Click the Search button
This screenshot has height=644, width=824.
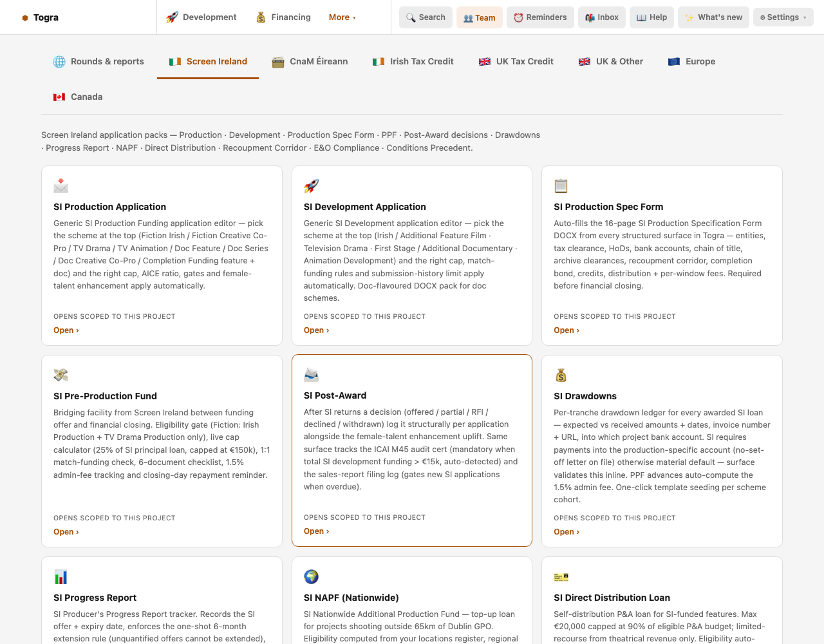426,17
